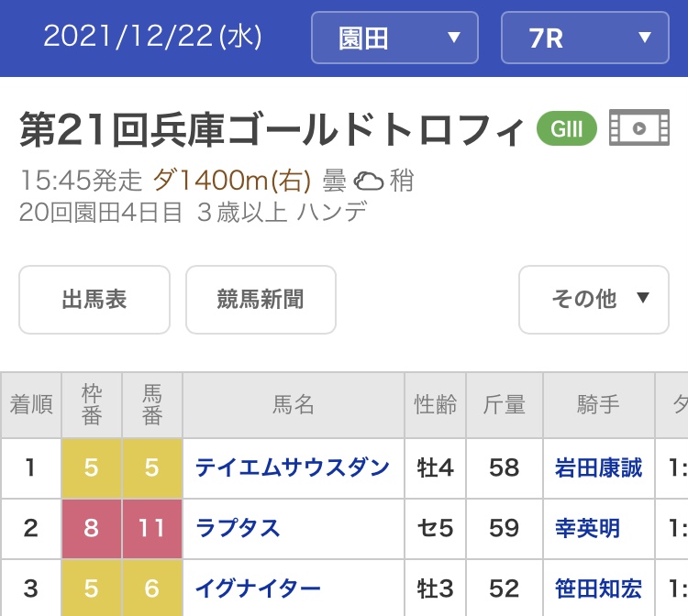The image size is (688, 616).
Task: Open horse イグナイター details
Action: point(258,588)
